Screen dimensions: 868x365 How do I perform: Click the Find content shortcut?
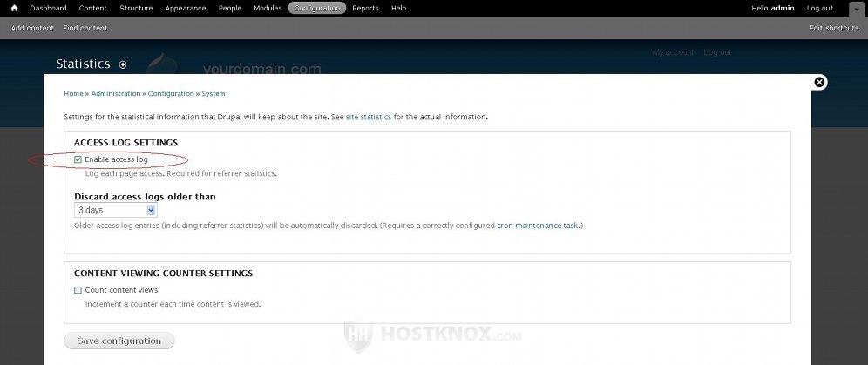[85, 28]
